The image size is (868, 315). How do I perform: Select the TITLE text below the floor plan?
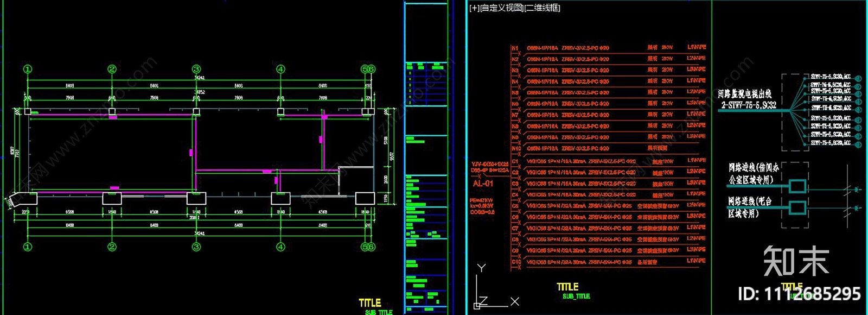tap(370, 303)
